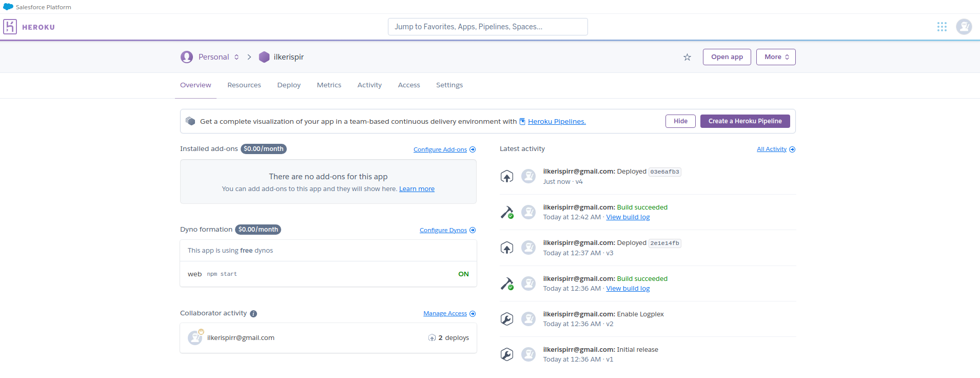Go to the Deploy tab
Image resolution: width=980 pixels, height=378 pixels.
pyautogui.click(x=289, y=85)
